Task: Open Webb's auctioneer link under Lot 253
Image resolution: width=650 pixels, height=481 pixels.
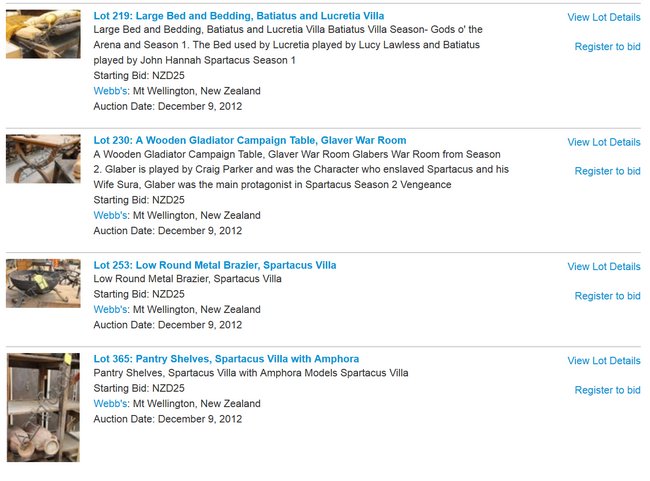Action: coord(111,309)
